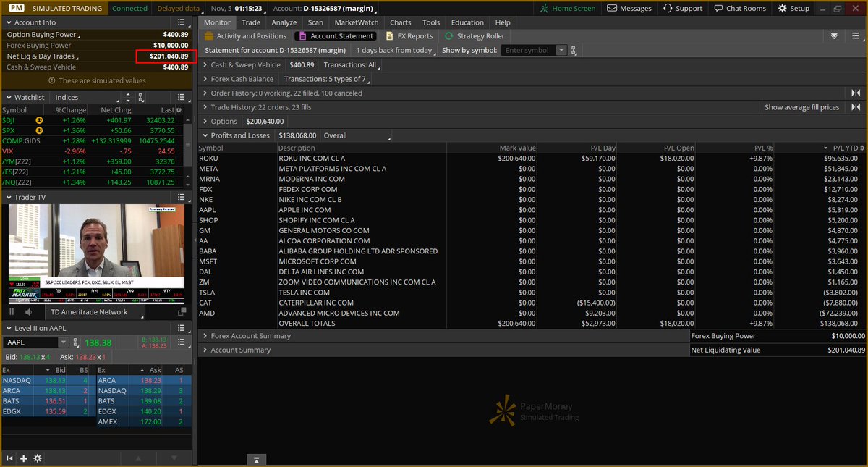
Task: Open FX Reports subtab
Action: pyautogui.click(x=409, y=35)
